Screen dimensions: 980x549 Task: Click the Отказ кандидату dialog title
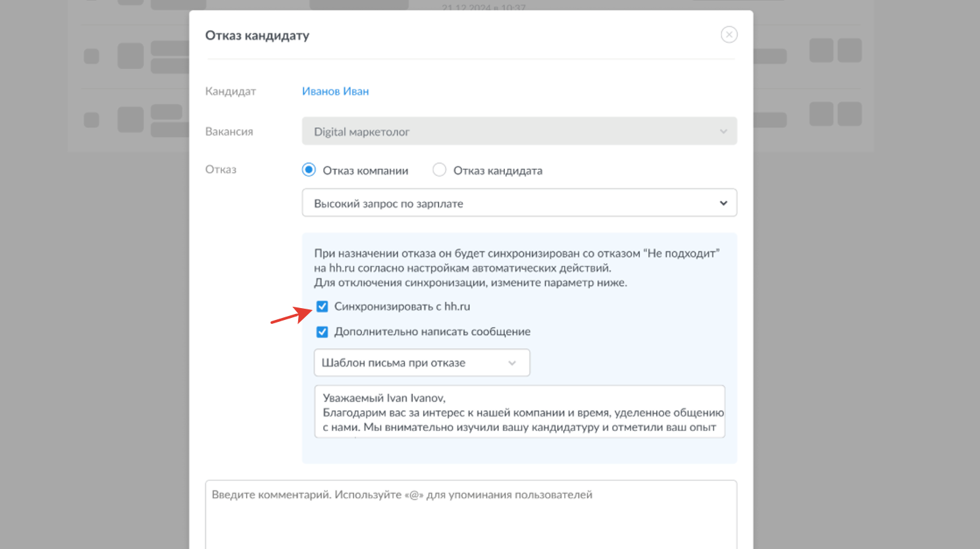pos(257,36)
